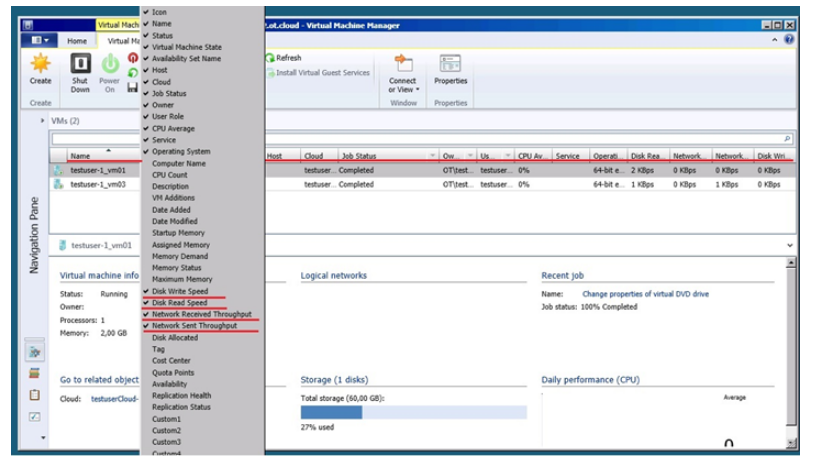
Task: Open the Properties ribbon icon
Action: click(450, 65)
